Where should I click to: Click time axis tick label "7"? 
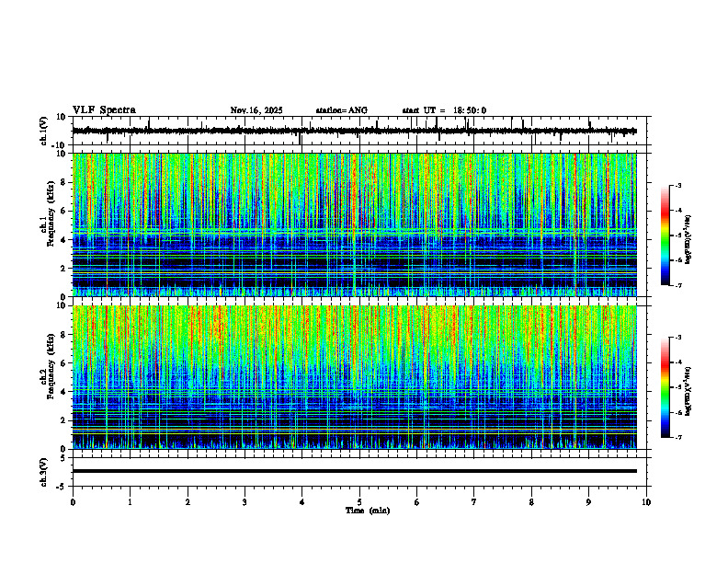pos(474,502)
